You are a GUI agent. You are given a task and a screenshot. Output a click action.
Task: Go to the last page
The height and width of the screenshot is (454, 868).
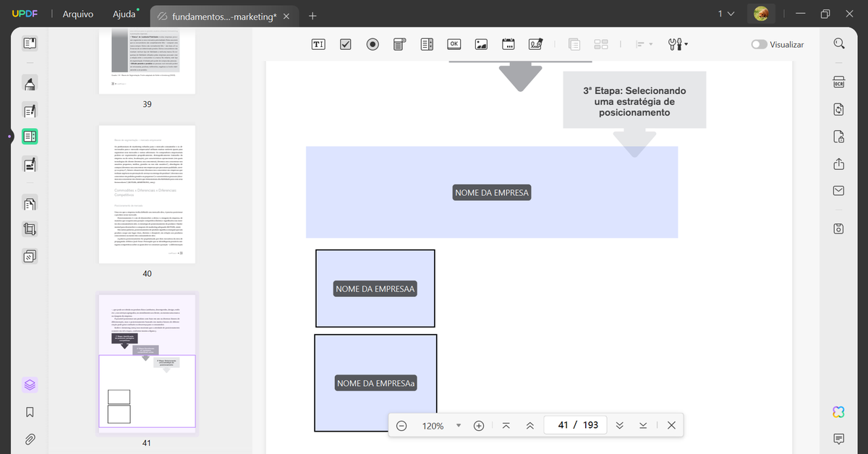[643, 426]
